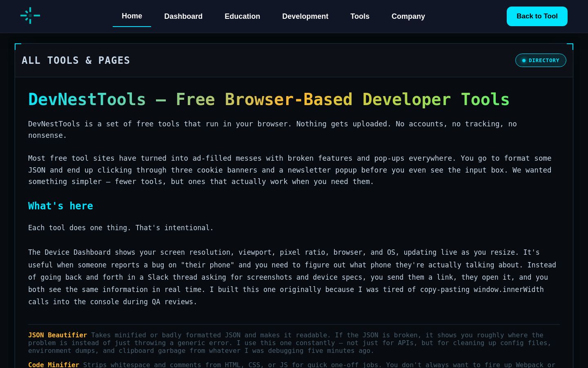Open the Development nav menu
Viewport: 588px width, 368px height.
pos(305,16)
